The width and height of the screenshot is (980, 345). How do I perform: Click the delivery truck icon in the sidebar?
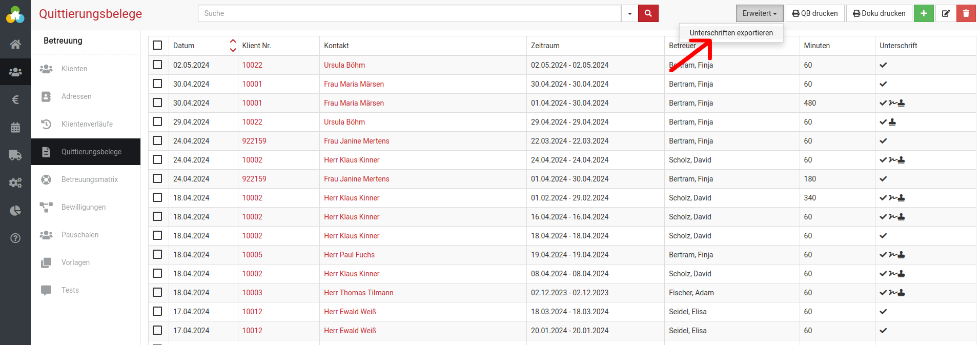pyautogui.click(x=15, y=155)
